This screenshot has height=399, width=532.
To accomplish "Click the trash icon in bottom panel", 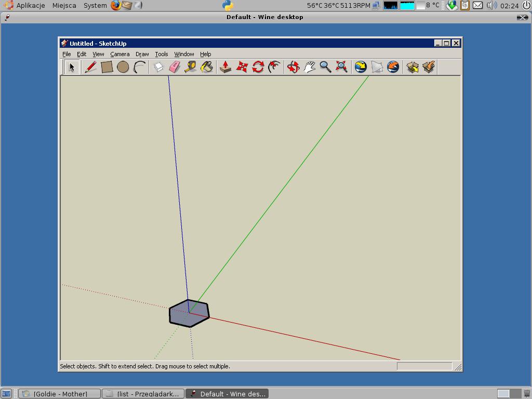I will (x=527, y=394).
